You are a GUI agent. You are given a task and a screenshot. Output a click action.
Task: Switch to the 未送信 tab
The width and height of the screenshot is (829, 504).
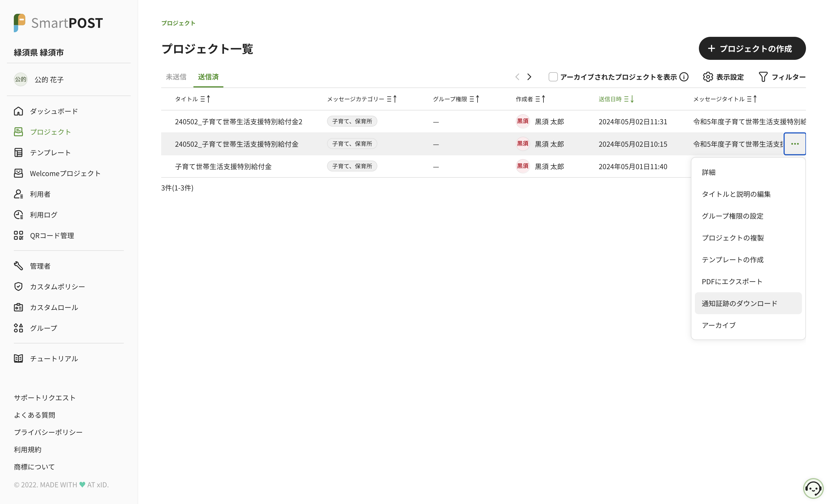[x=176, y=77]
